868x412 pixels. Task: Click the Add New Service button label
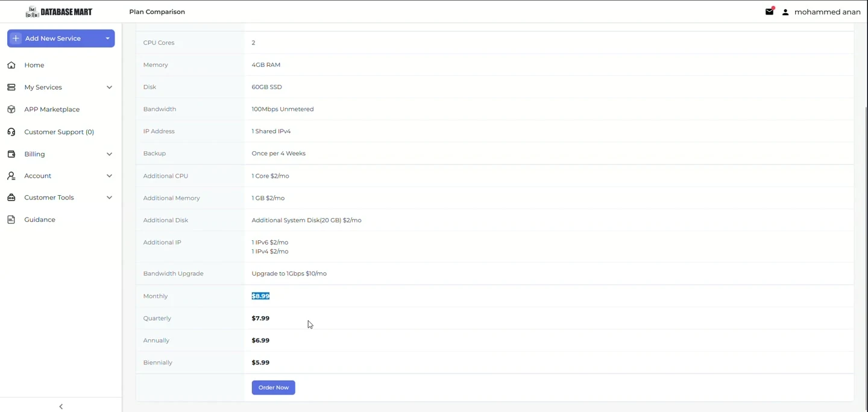pyautogui.click(x=53, y=39)
